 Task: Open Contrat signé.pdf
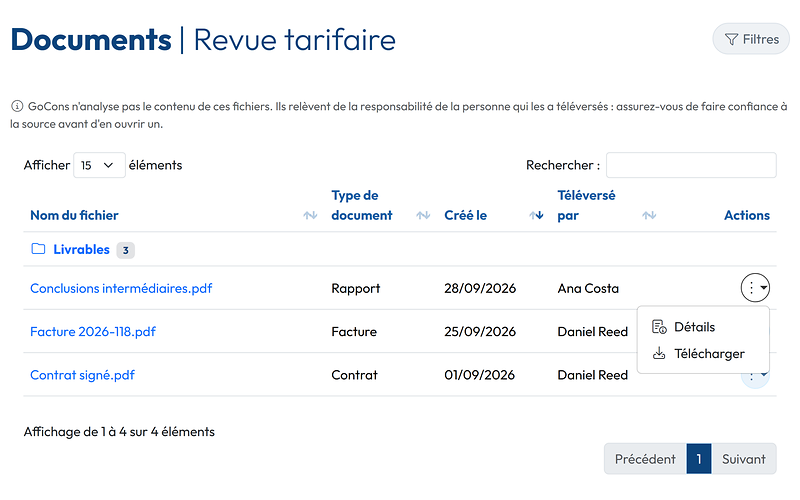pyautogui.click(x=82, y=375)
